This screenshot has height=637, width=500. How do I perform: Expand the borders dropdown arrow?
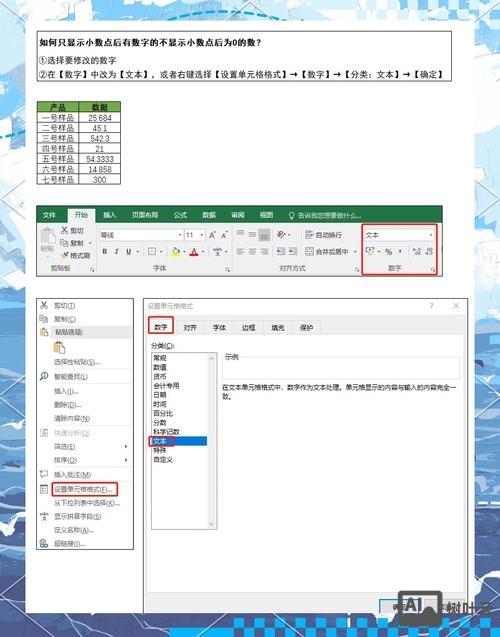coord(161,252)
